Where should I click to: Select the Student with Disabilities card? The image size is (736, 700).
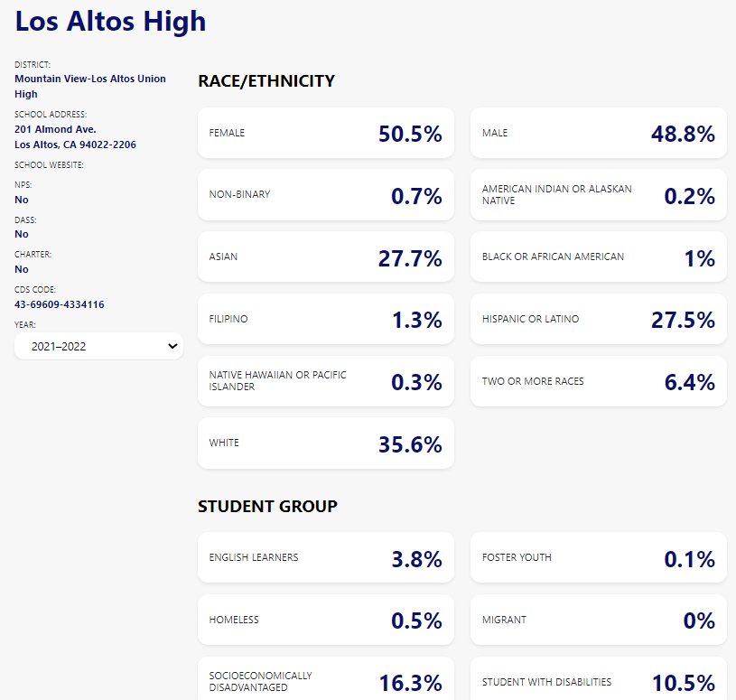[598, 681]
